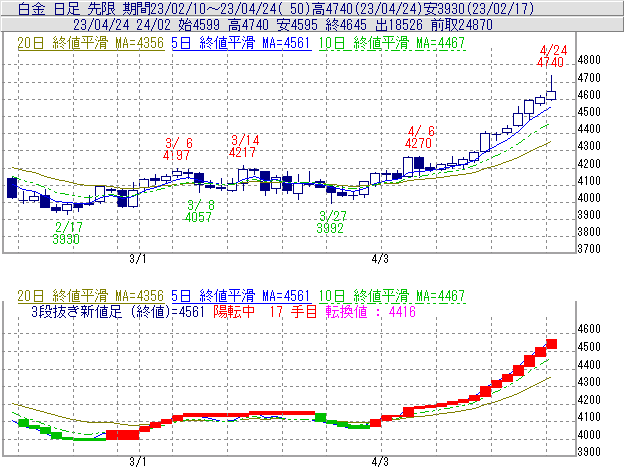
Task: Click the 3/1 date label on lower chart
Action: coord(138,462)
